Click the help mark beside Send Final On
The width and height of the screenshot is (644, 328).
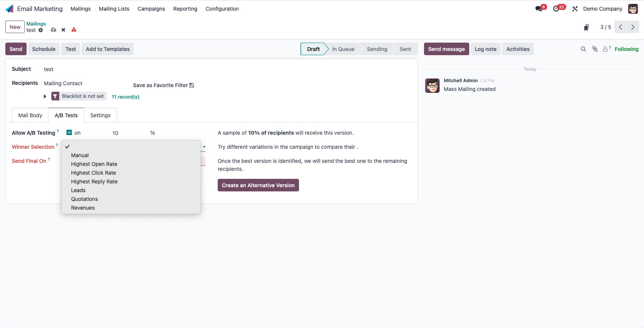point(49,159)
